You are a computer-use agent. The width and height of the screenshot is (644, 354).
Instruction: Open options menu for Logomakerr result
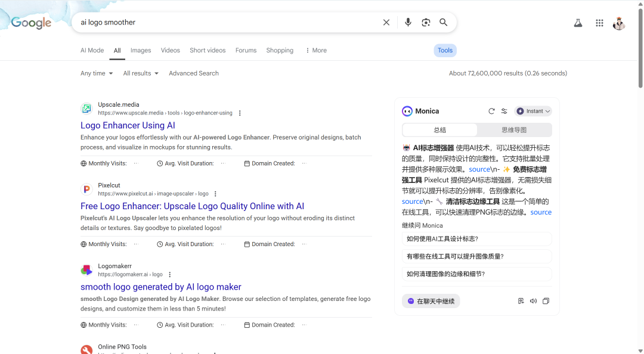pos(169,275)
